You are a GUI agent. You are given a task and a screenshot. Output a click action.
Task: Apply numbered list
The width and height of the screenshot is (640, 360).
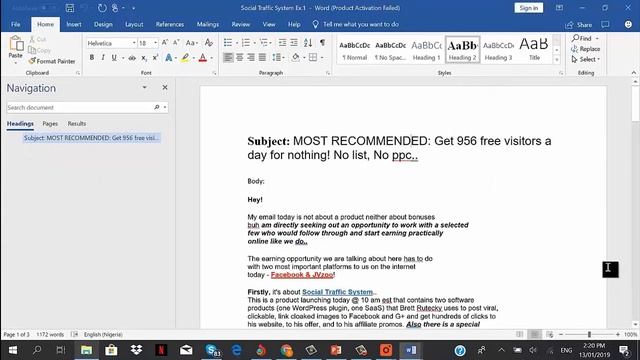click(x=246, y=42)
